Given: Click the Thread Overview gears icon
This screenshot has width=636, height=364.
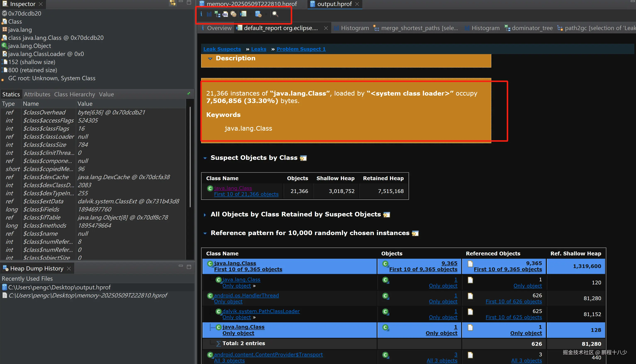Looking at the screenshot, I should pyautogui.click(x=233, y=14).
